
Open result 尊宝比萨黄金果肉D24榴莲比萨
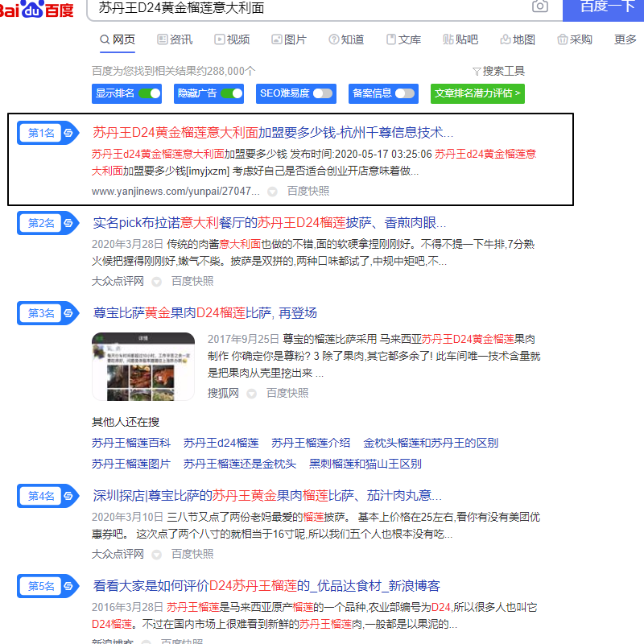click(x=205, y=313)
